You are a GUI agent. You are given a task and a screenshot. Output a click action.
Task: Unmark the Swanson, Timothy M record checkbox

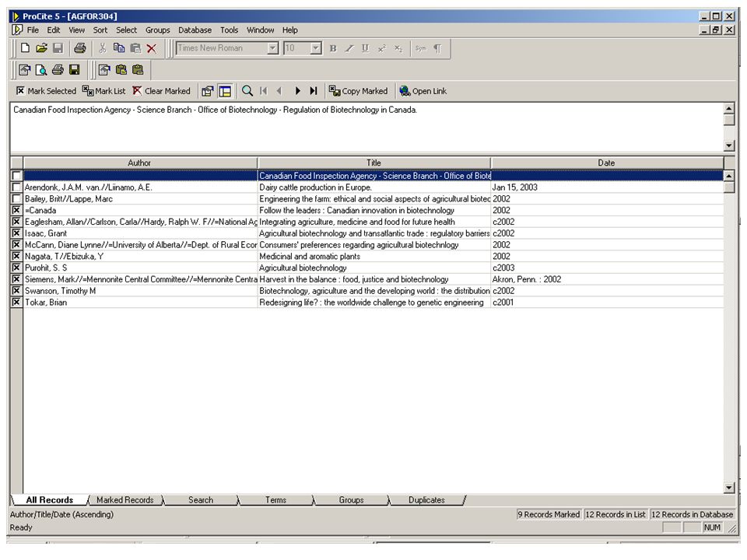tap(16, 290)
